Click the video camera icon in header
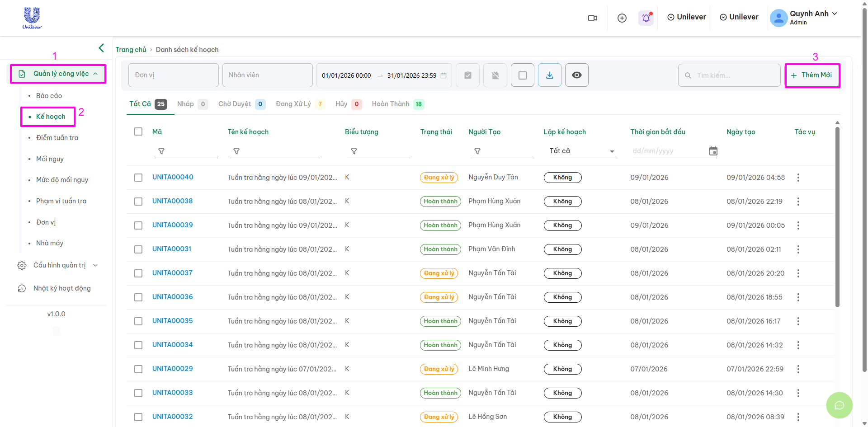 (592, 18)
